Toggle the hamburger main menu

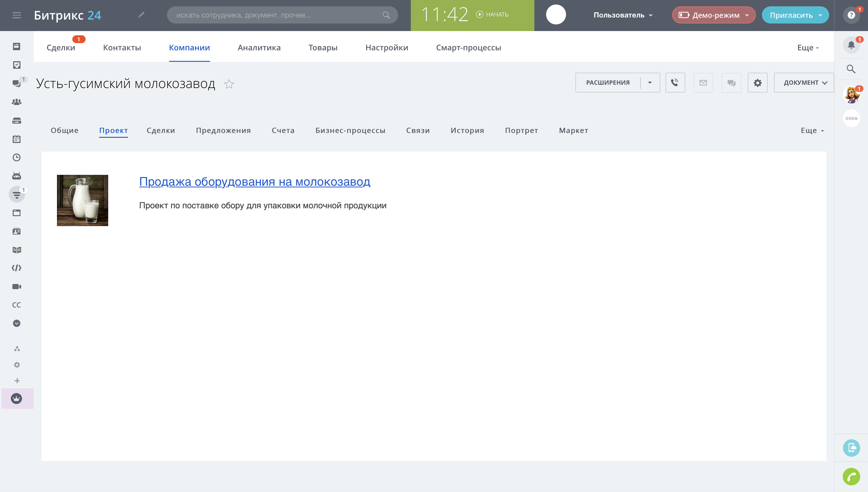tap(17, 15)
